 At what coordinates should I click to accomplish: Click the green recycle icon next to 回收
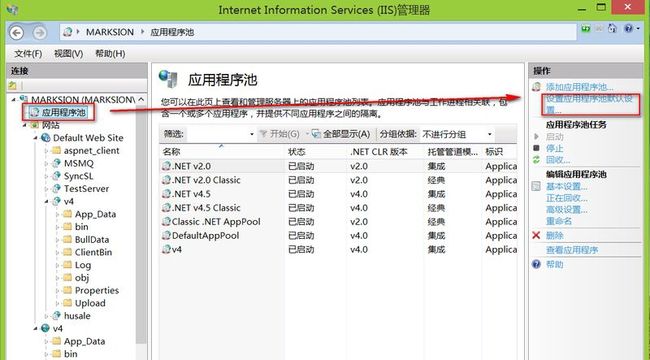click(536, 160)
